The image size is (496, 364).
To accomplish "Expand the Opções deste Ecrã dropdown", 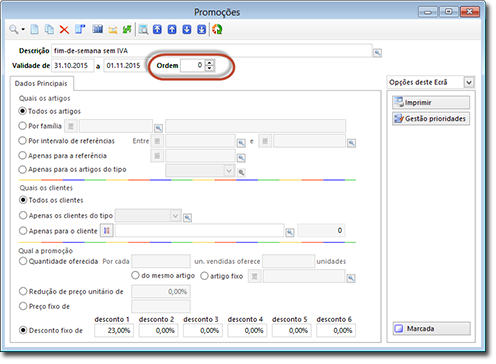I will [469, 82].
